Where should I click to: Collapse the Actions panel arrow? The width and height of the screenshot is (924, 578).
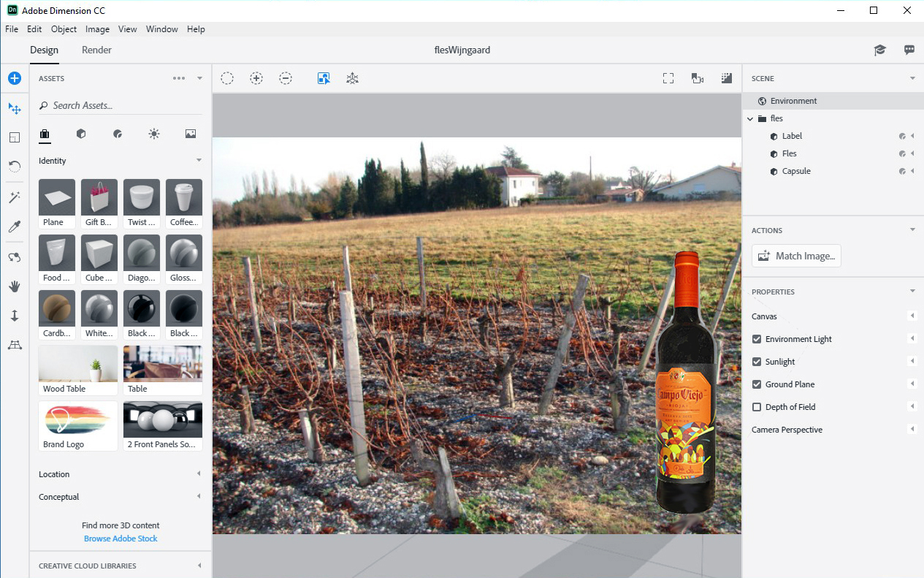pos(912,230)
